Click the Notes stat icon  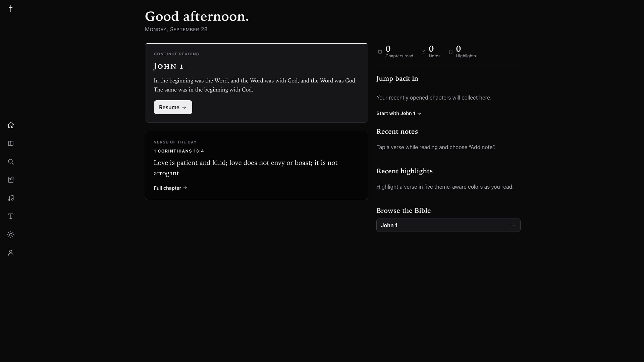(424, 52)
